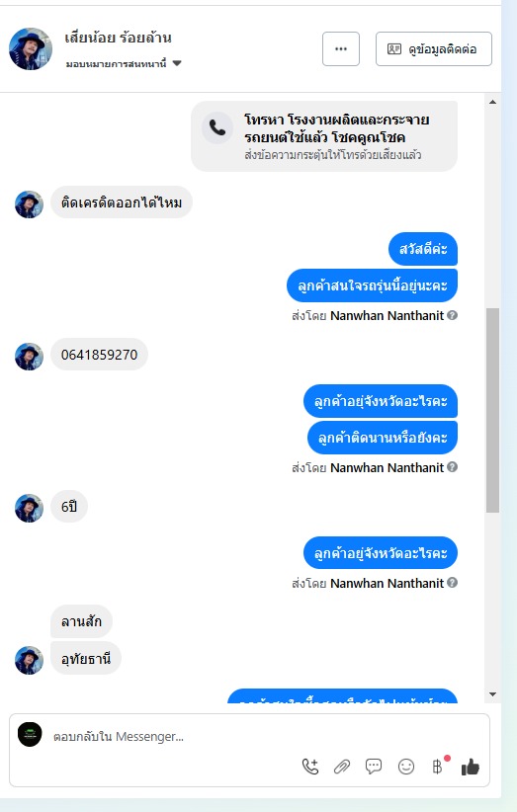Click the phone call icon in reply toolbar
The image size is (517, 812).
pos(310,767)
